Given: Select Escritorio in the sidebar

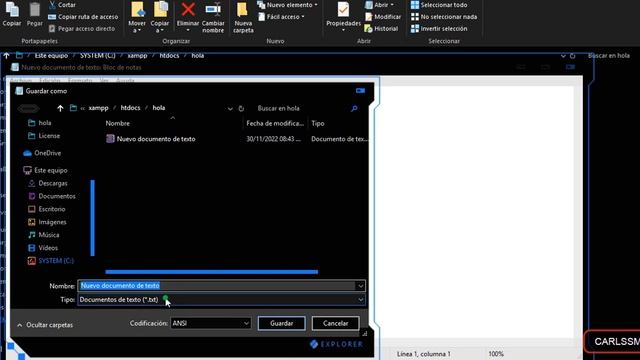Looking at the screenshot, I should (47, 209).
